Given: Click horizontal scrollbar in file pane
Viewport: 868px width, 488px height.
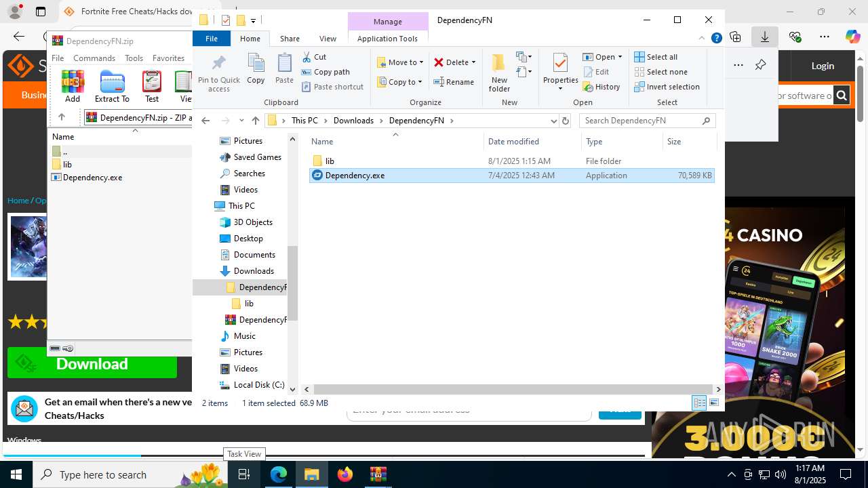Looking at the screenshot, I should tap(512, 390).
